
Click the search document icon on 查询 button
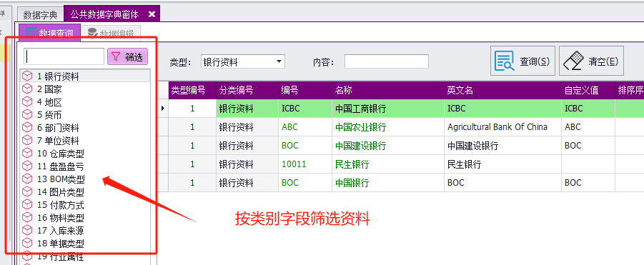pyautogui.click(x=505, y=61)
